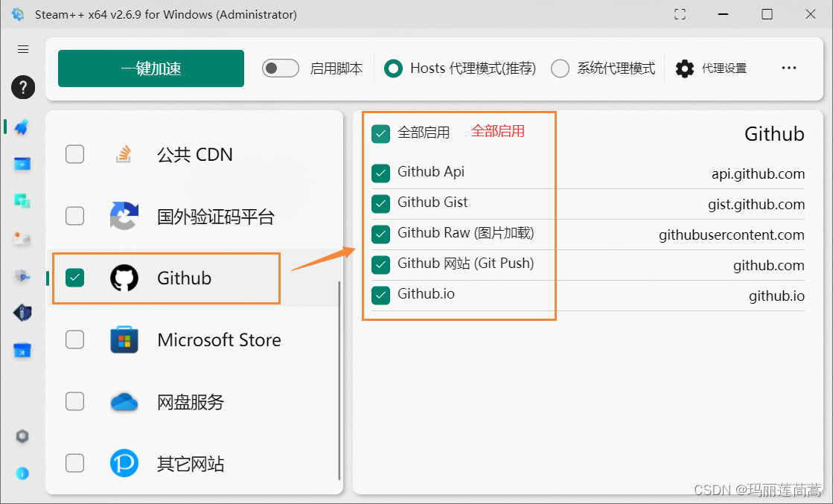Open the blue info about icon

pos(22,473)
